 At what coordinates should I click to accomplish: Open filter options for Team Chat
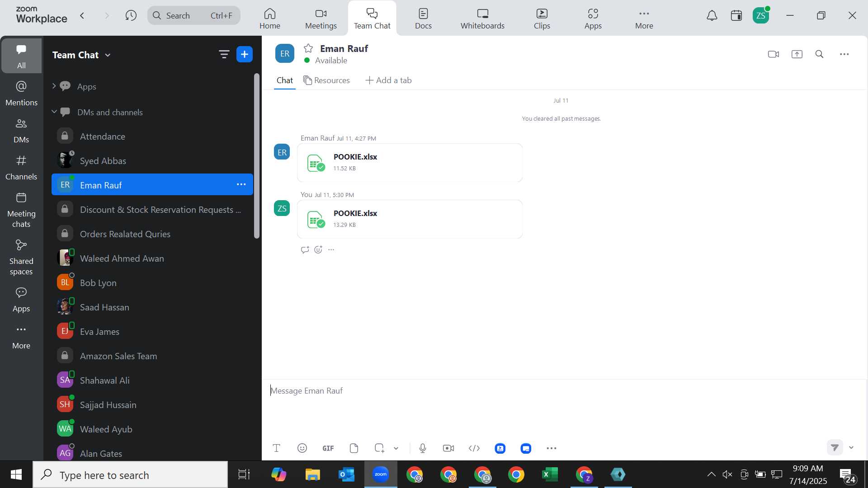pyautogui.click(x=224, y=55)
